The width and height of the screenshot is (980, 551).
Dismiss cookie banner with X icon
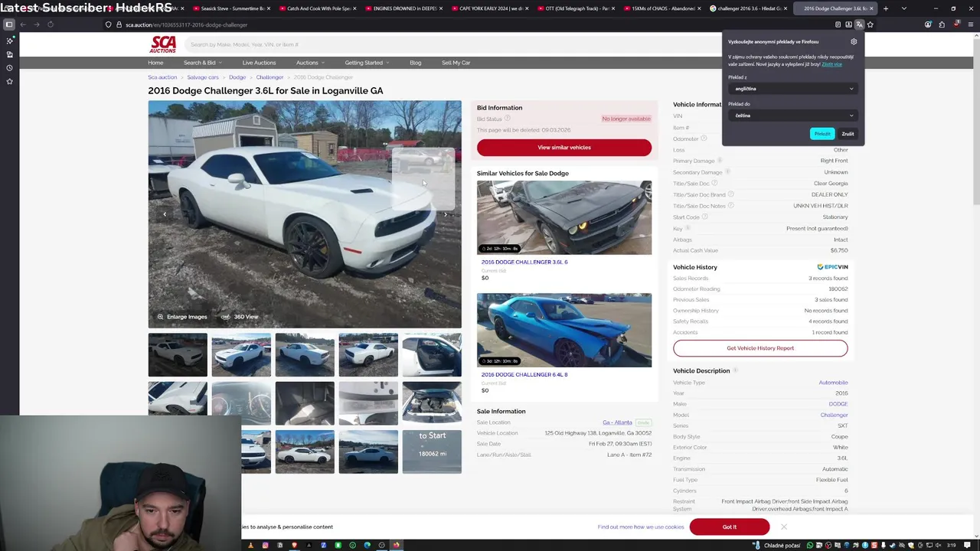[783, 527]
